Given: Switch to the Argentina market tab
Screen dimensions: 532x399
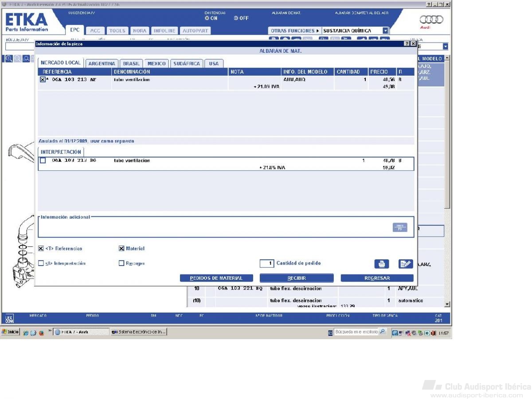Looking at the screenshot, I should click(x=102, y=63).
